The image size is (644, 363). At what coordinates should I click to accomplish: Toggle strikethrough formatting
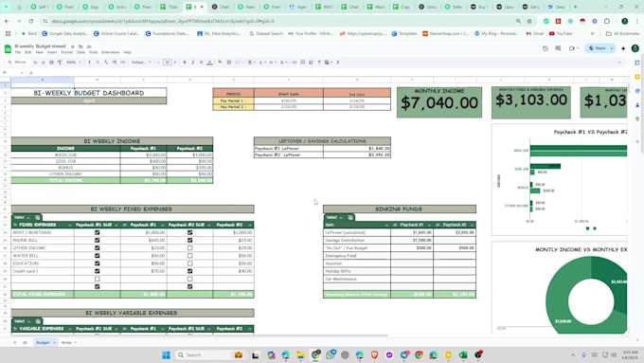(201, 63)
